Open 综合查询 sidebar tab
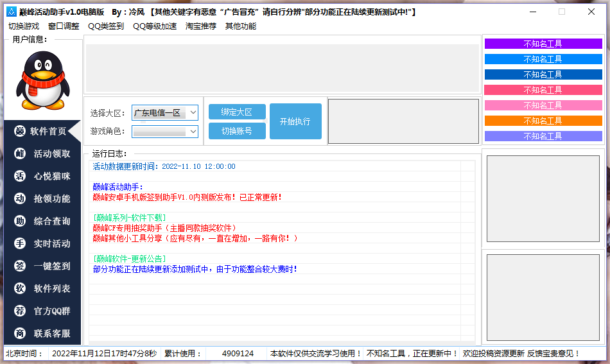This screenshot has height=364, width=610. point(42,221)
